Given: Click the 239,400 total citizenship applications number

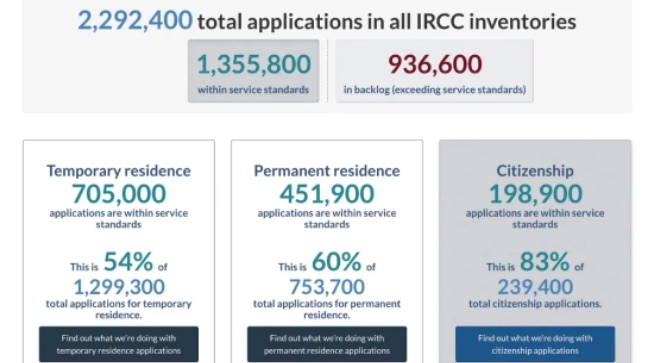Looking at the screenshot, I should click(x=535, y=287).
